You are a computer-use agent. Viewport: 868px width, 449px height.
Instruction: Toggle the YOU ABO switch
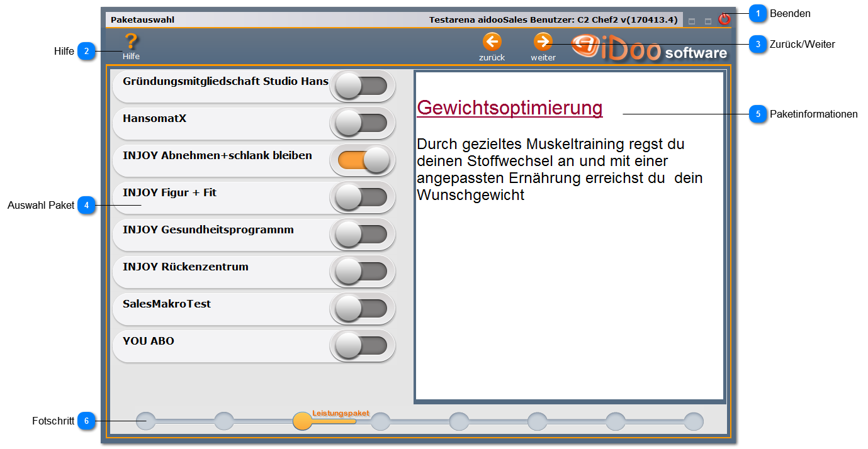click(x=362, y=346)
